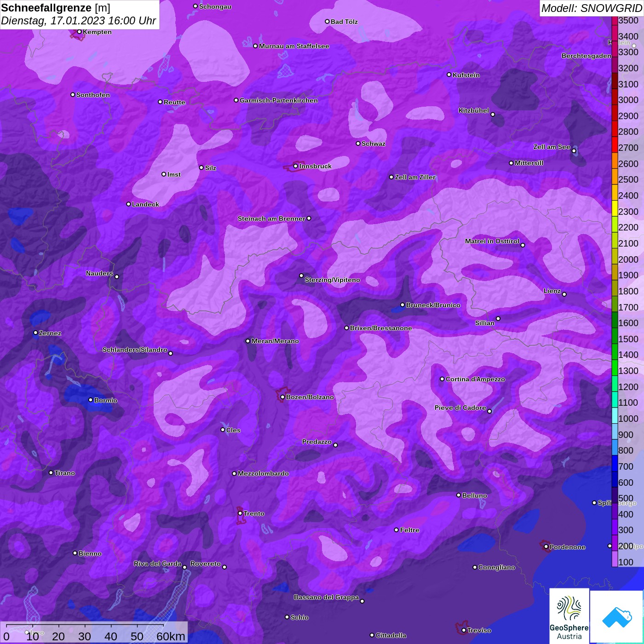
Task: Click the Cortina d'Ampezzo marker dot
Action: [x=442, y=379]
